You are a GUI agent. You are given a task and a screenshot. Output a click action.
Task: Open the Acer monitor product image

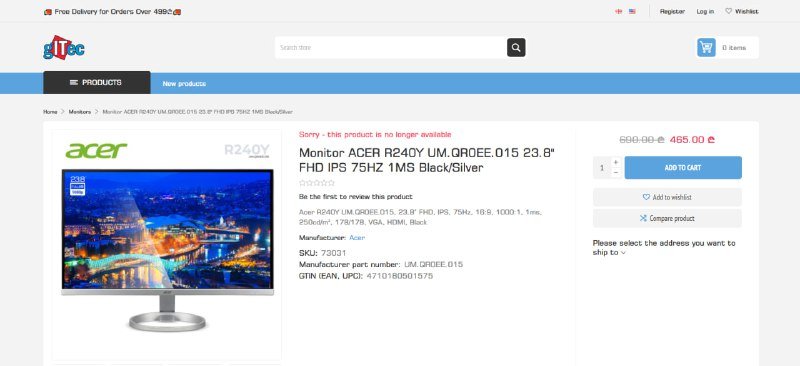(167, 245)
